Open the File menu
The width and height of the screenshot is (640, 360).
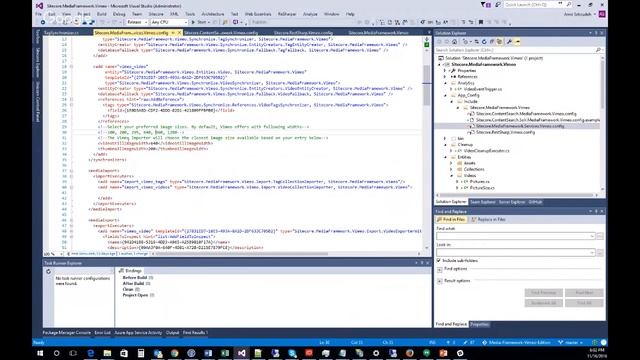(x=38, y=14)
